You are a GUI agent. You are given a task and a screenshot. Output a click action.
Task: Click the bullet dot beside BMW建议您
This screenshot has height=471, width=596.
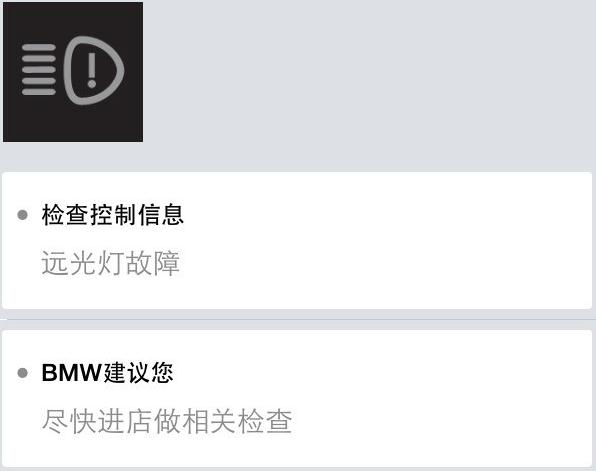22,373
